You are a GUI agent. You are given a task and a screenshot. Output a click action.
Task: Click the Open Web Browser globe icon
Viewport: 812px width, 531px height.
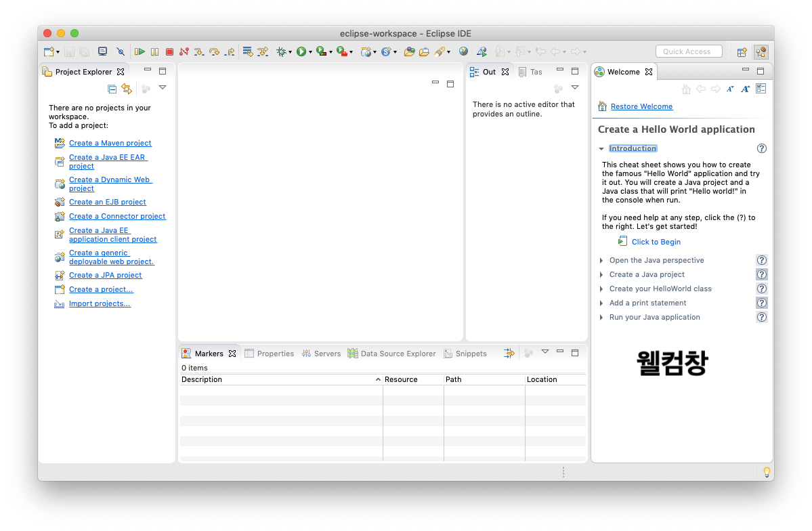click(x=463, y=51)
